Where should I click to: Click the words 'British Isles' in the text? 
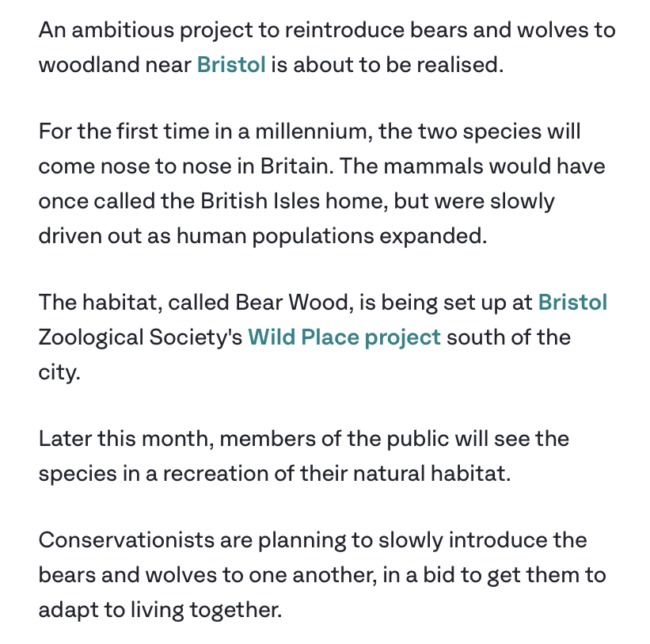click(260, 200)
